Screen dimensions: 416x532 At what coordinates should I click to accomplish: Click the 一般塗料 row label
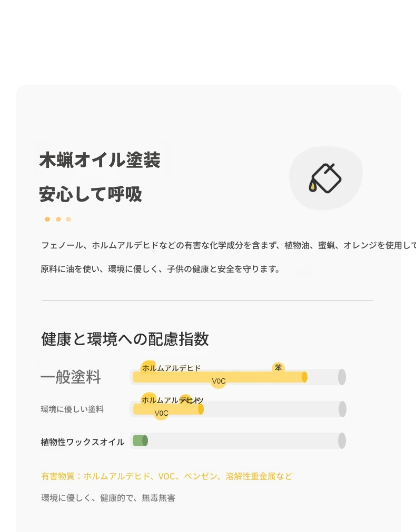coord(71,377)
